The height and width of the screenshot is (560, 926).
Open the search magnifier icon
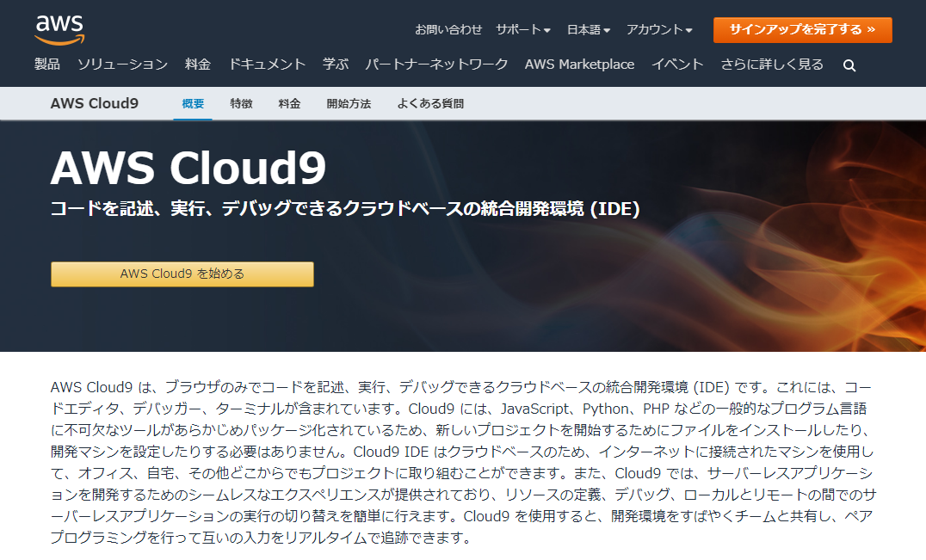coord(849,65)
